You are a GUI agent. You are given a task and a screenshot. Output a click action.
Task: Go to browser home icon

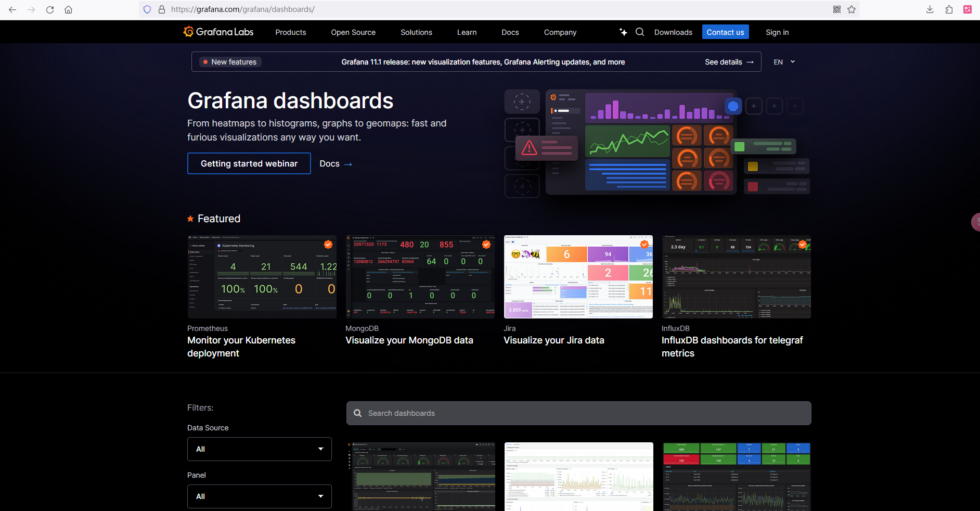click(68, 9)
